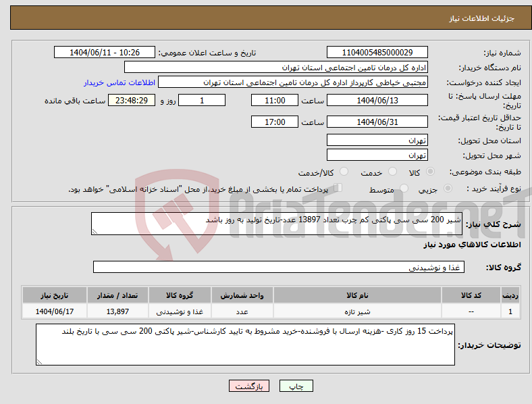This screenshot has height=404, width=532.
Task: Click the row number cell 1
Action: click(x=510, y=311)
